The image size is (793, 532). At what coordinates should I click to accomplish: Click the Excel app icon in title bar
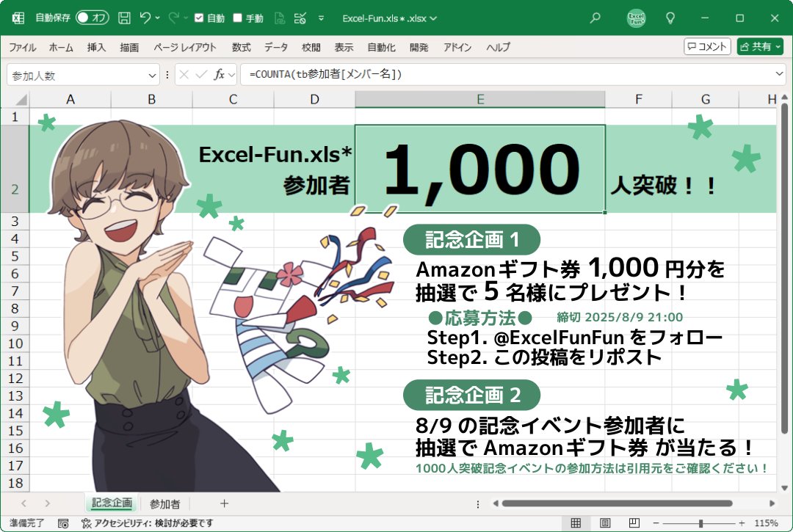pos(18,18)
